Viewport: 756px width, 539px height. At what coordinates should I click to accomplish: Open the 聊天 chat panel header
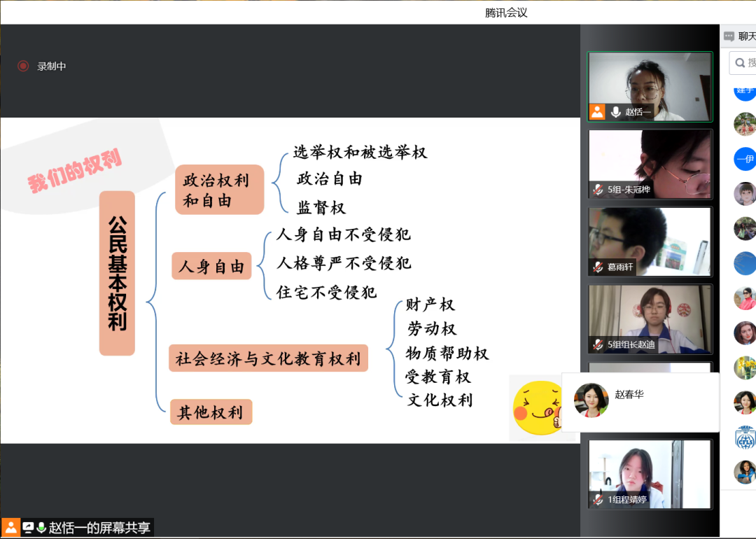738,36
